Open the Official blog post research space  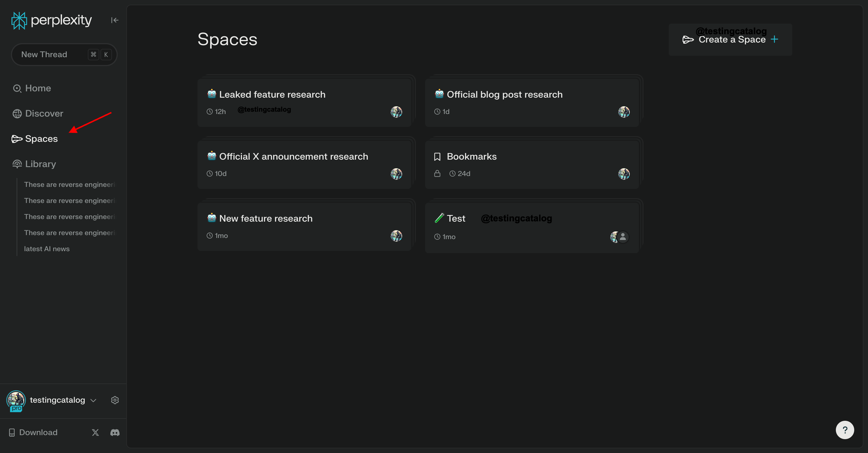pos(532,102)
